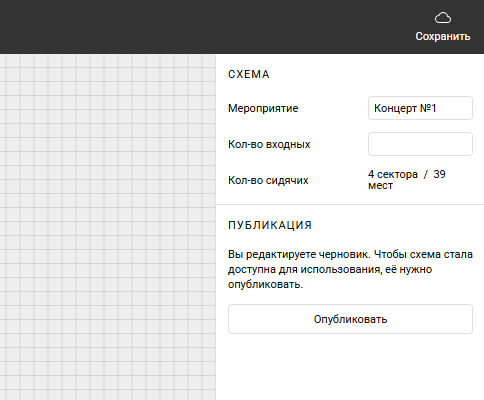Click the word опубликовать ending the notice

pyautogui.click(x=265, y=285)
